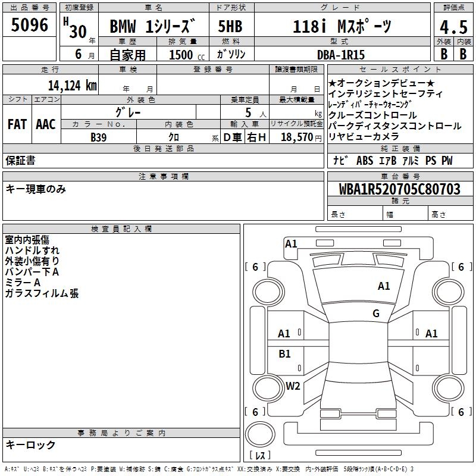
Task: Select the FAT shift type cell
Action: (17, 124)
